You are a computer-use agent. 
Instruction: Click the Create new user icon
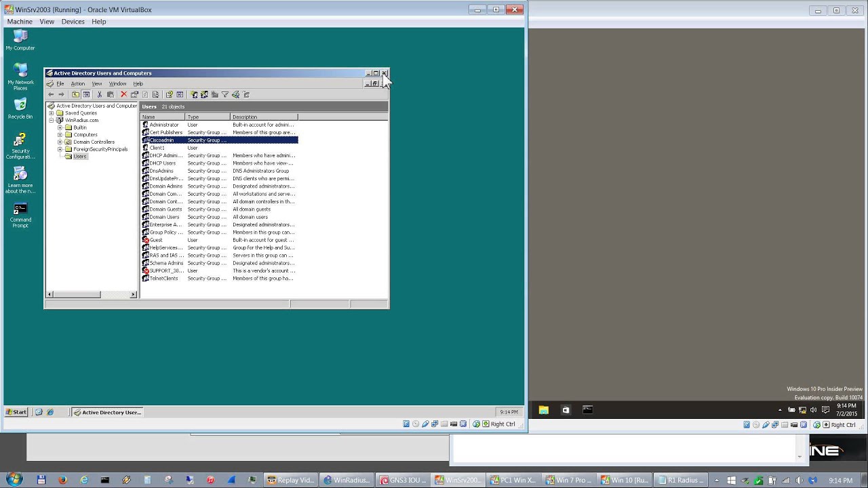[194, 94]
